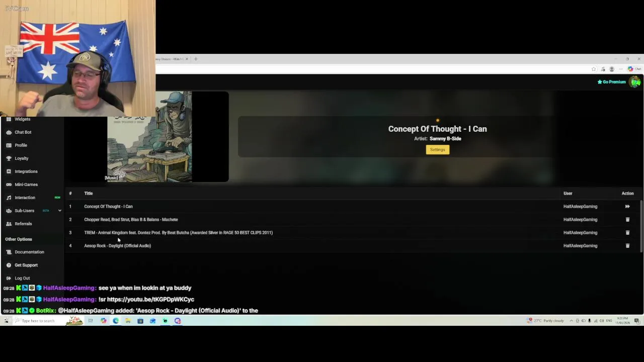This screenshot has width=644, height=362.
Task: Click the Title column header
Action: (x=88, y=193)
